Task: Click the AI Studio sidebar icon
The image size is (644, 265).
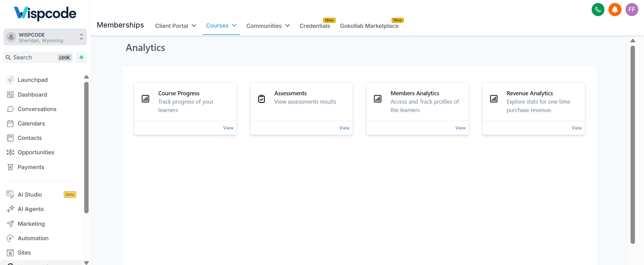Action: pos(10,195)
